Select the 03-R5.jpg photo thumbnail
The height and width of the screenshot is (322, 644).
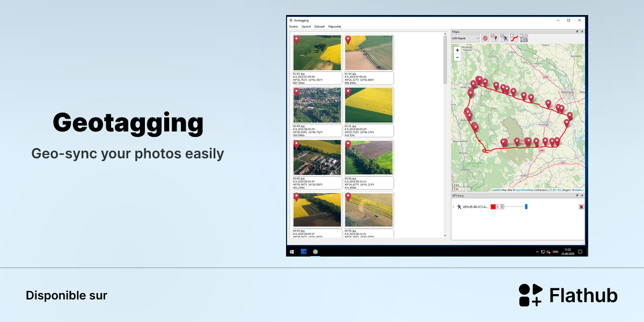(317, 158)
